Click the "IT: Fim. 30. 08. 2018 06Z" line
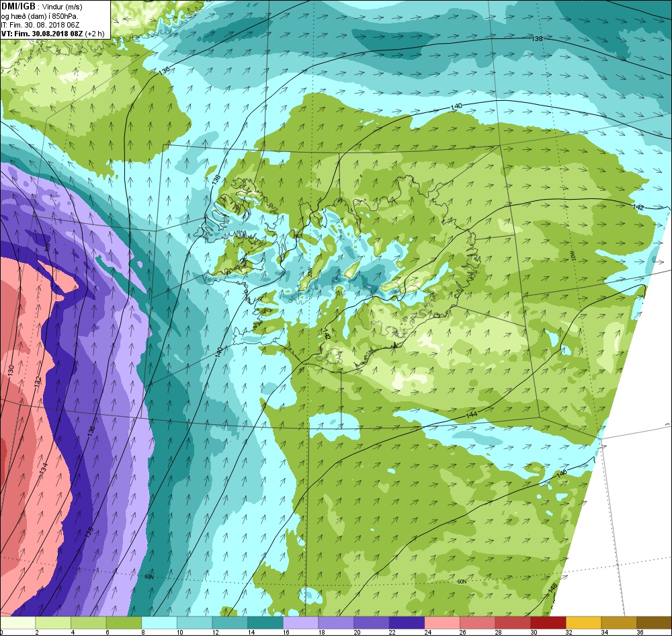The height and width of the screenshot is (636, 672). click(x=40, y=26)
